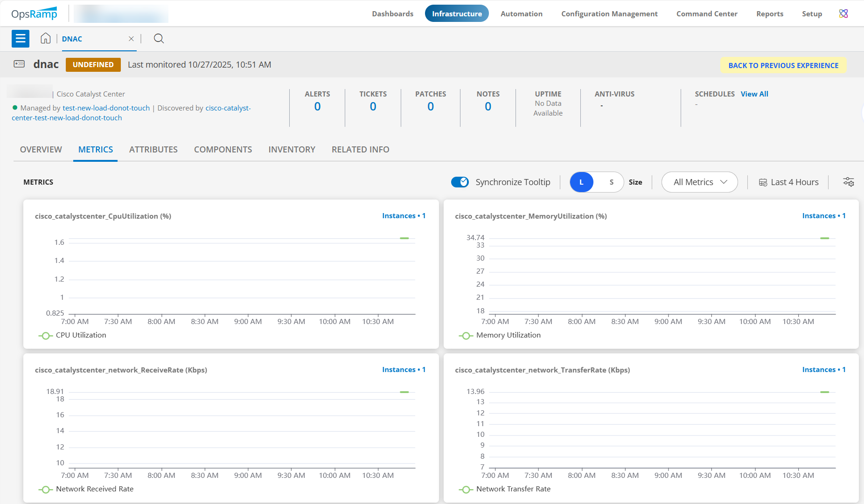Image resolution: width=864 pixels, height=504 pixels.
Task: Switch to the ATTRIBUTES tab
Action: click(153, 150)
